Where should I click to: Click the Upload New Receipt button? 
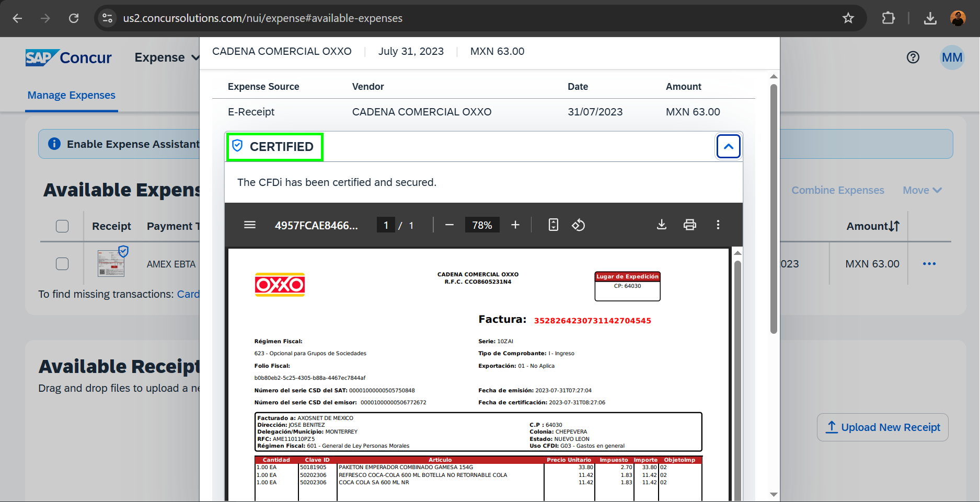(882, 427)
